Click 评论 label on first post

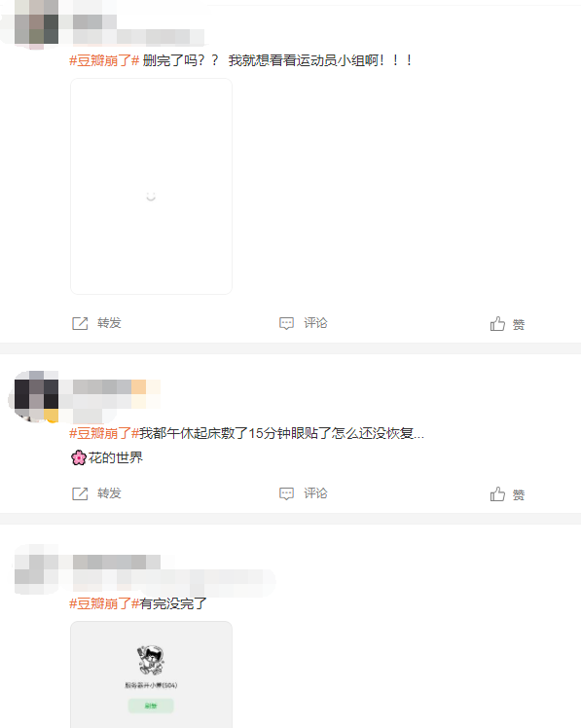316,323
